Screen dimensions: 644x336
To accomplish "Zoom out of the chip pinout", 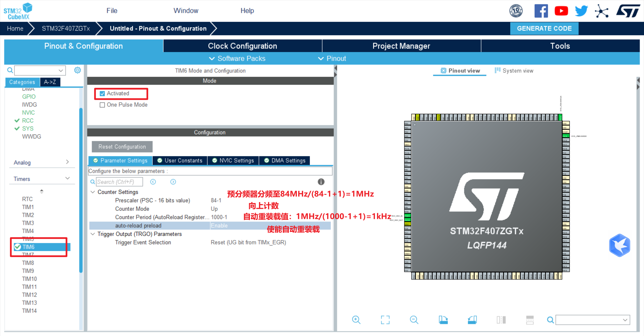I will tap(414, 320).
